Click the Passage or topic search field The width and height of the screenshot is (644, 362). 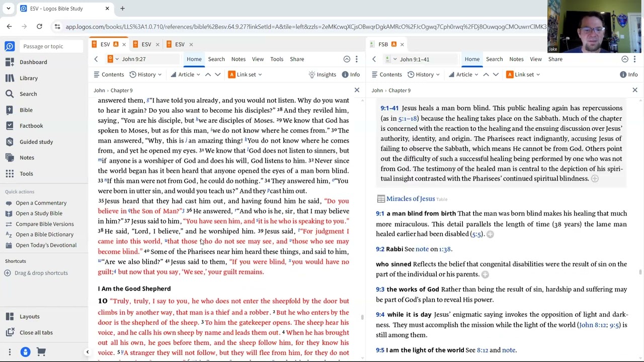click(x=51, y=46)
